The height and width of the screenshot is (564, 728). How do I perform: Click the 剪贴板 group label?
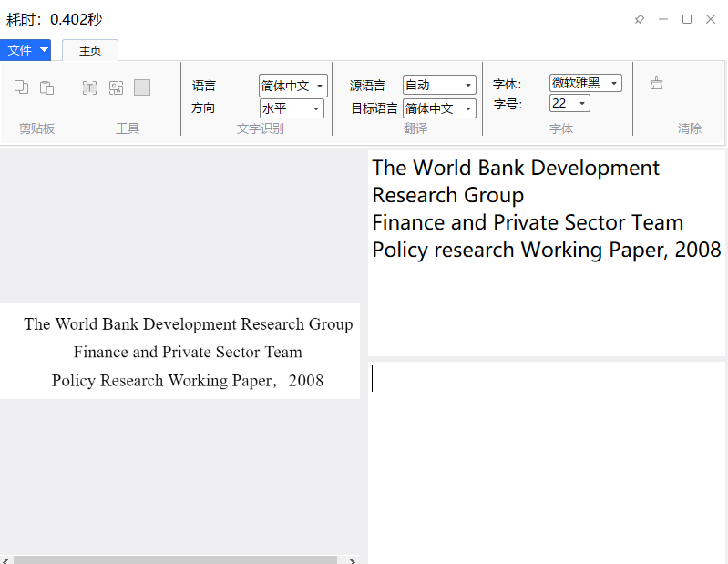tap(36, 128)
